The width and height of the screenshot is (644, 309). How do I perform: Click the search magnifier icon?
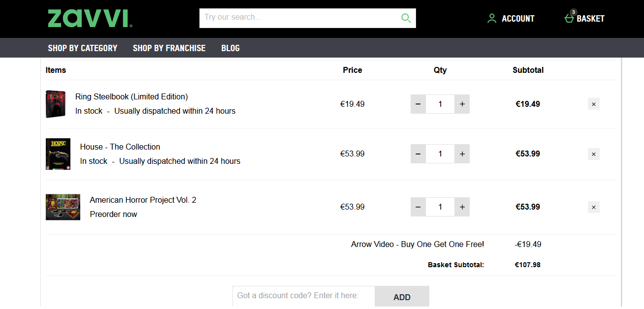(x=406, y=18)
